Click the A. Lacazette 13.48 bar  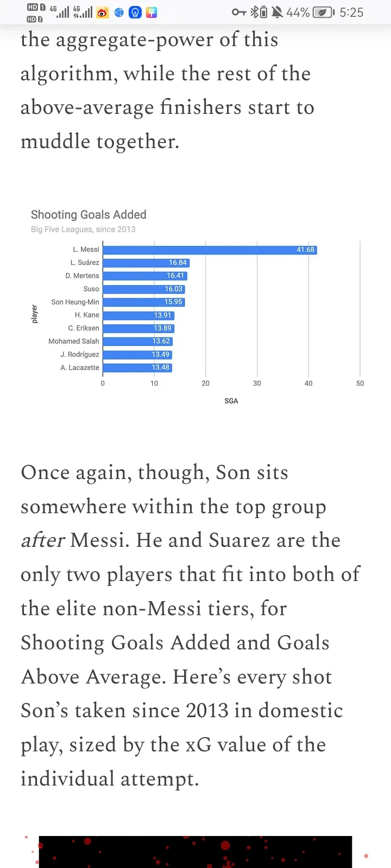pos(137,368)
